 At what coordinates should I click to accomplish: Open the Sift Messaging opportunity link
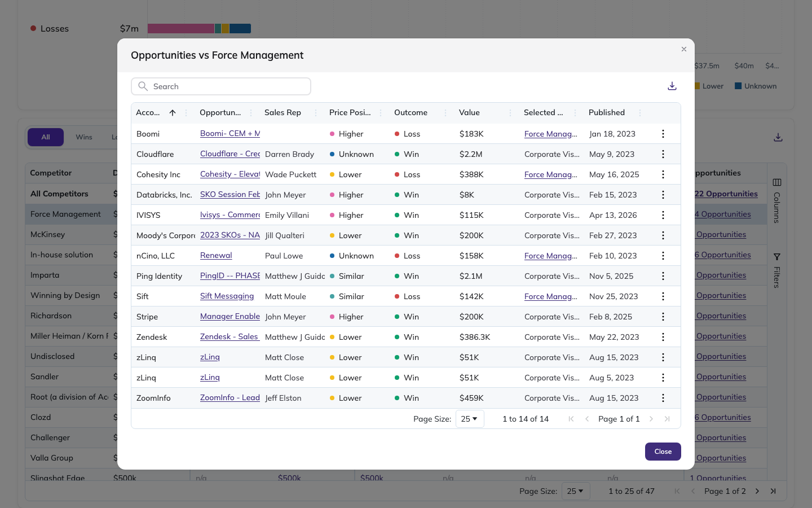tap(227, 296)
